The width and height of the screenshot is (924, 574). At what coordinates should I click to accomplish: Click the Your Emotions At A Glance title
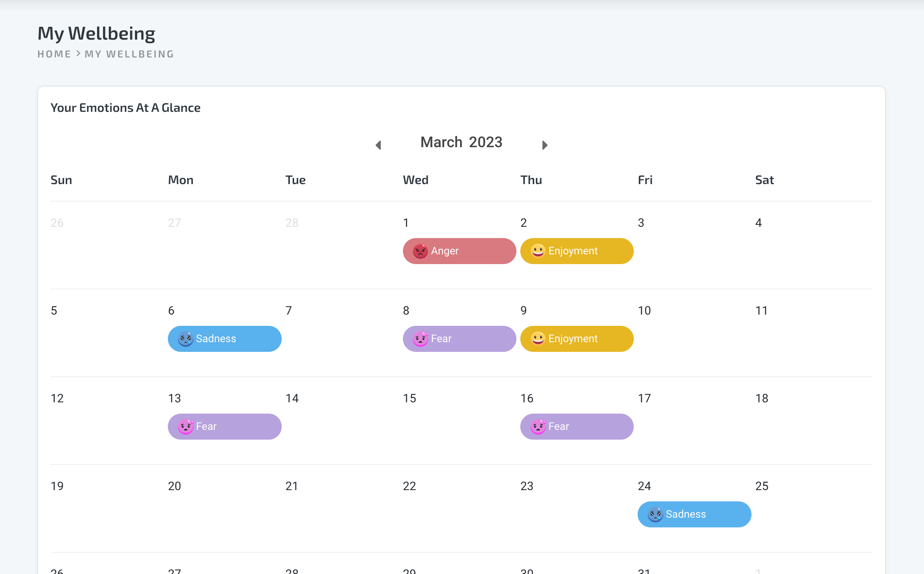tap(126, 108)
